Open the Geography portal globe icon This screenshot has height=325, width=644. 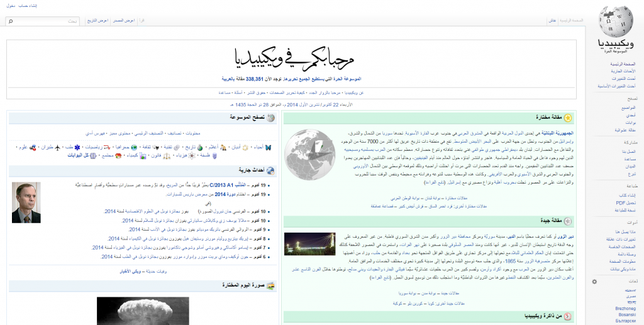pyautogui.click(x=134, y=147)
